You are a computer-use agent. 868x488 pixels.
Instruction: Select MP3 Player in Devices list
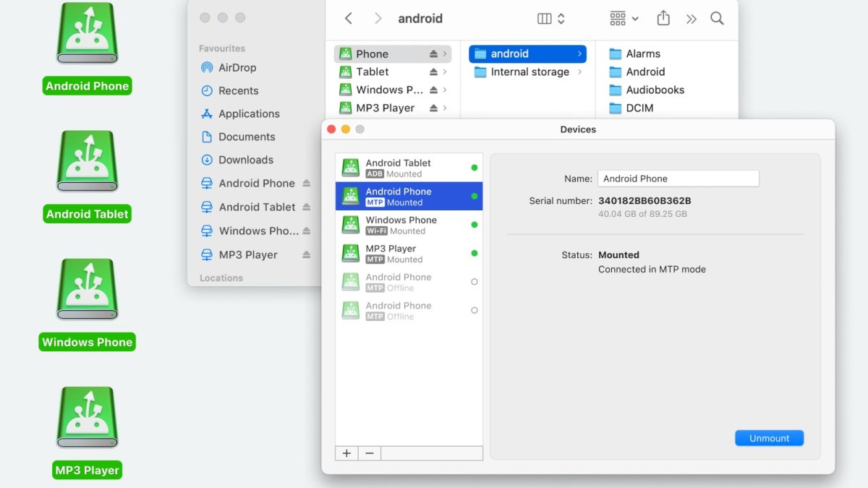coord(409,254)
